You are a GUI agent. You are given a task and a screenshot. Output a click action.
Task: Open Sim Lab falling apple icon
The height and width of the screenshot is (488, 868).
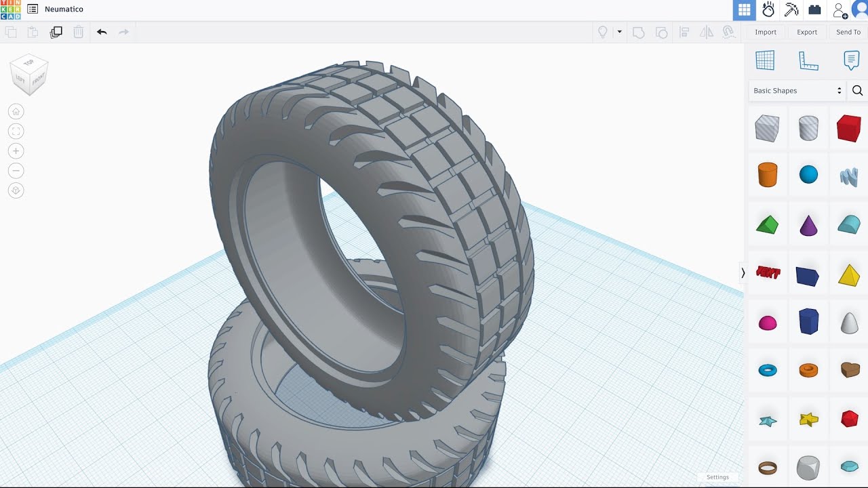point(768,10)
